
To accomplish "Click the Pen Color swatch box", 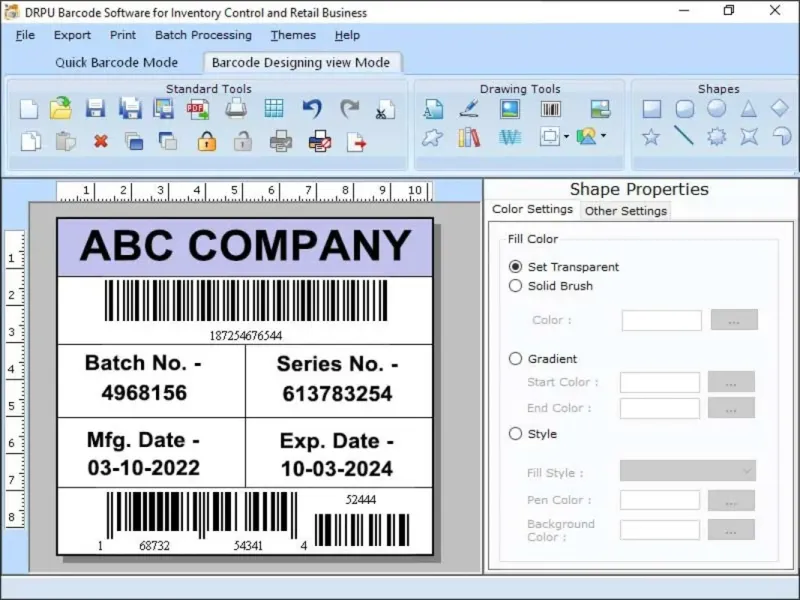I will pyautogui.click(x=660, y=500).
